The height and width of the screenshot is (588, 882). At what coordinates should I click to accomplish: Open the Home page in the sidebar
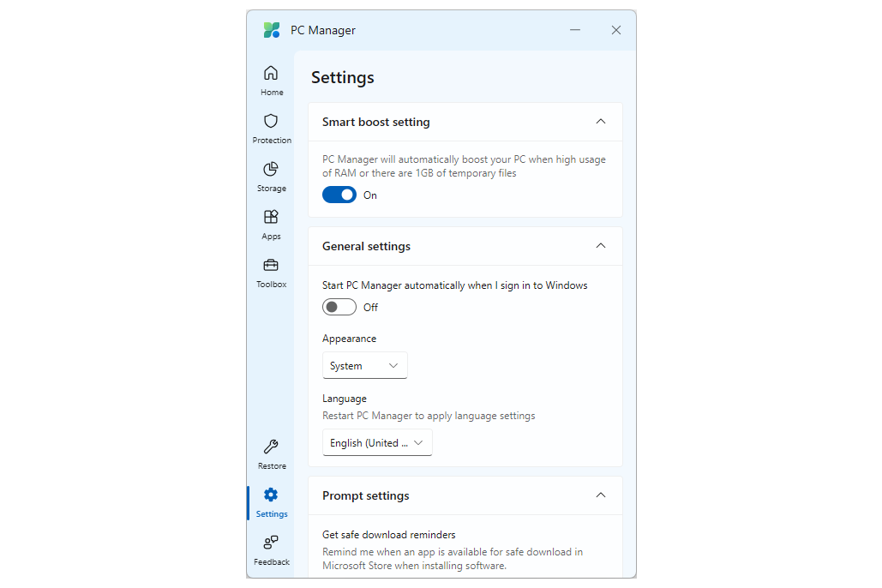click(271, 81)
